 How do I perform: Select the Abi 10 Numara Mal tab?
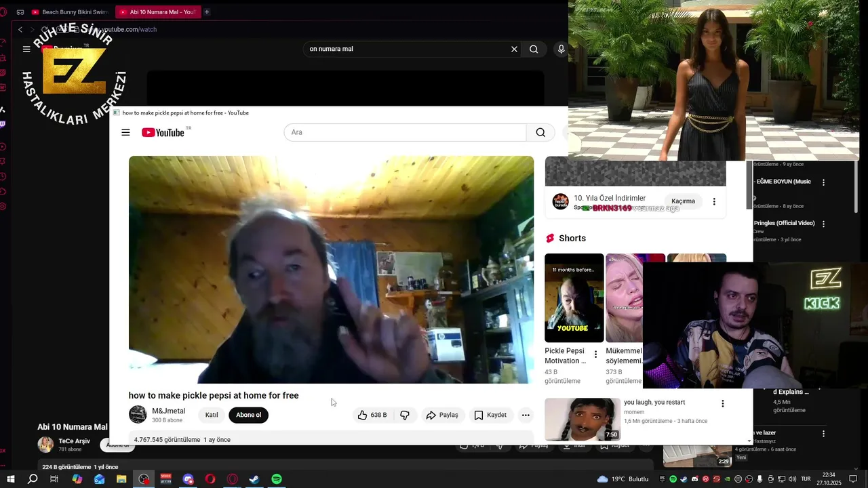pyautogui.click(x=157, y=12)
